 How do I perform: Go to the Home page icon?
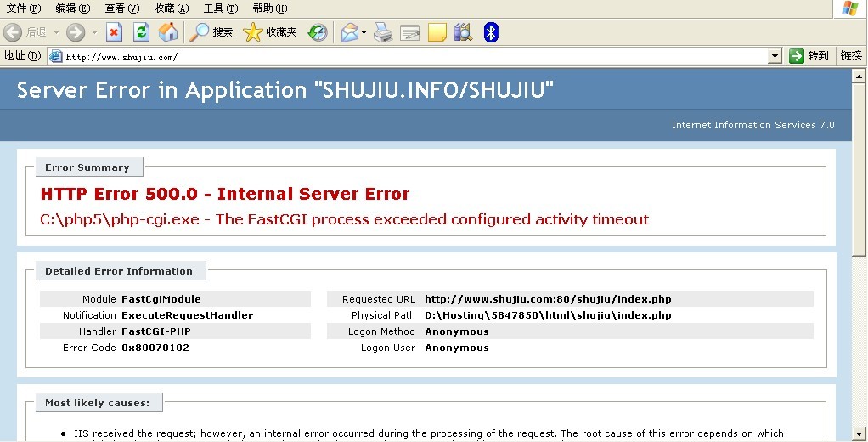point(168,32)
